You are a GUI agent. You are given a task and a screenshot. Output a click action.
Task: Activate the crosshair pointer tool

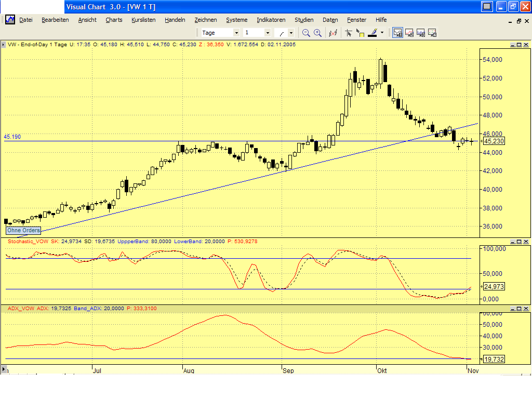[348, 32]
